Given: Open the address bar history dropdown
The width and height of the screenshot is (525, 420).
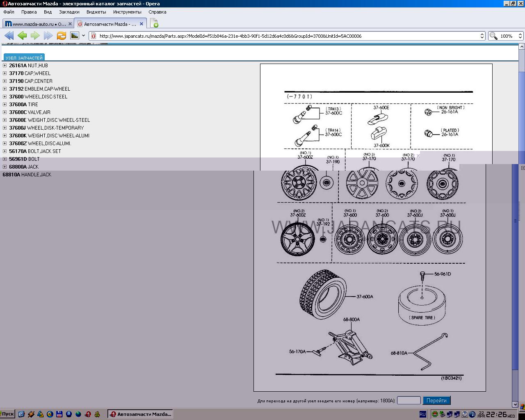Looking at the screenshot, I should click(x=482, y=36).
